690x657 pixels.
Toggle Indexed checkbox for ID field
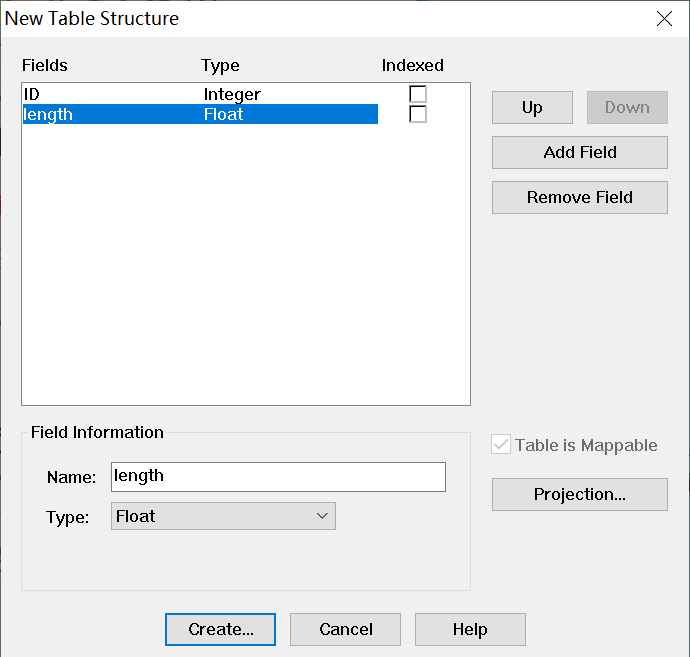[x=418, y=94]
